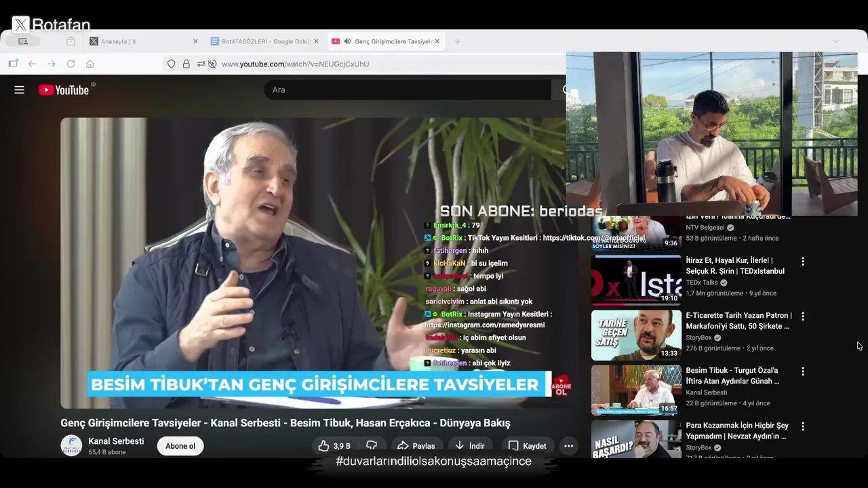Open the TEDxIstanbul thumbnail showing 19:10
The height and width of the screenshot is (488, 868).
click(636, 280)
